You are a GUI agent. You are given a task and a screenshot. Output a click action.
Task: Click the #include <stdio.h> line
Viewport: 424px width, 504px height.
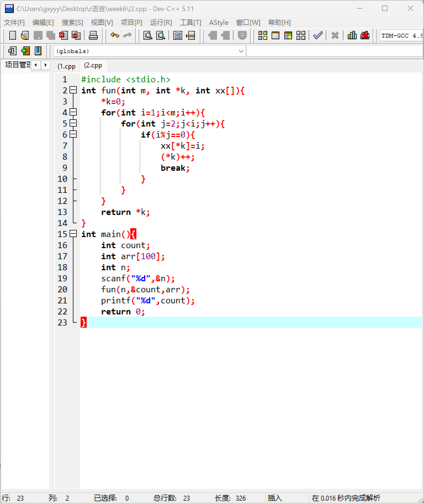pyautogui.click(x=126, y=79)
